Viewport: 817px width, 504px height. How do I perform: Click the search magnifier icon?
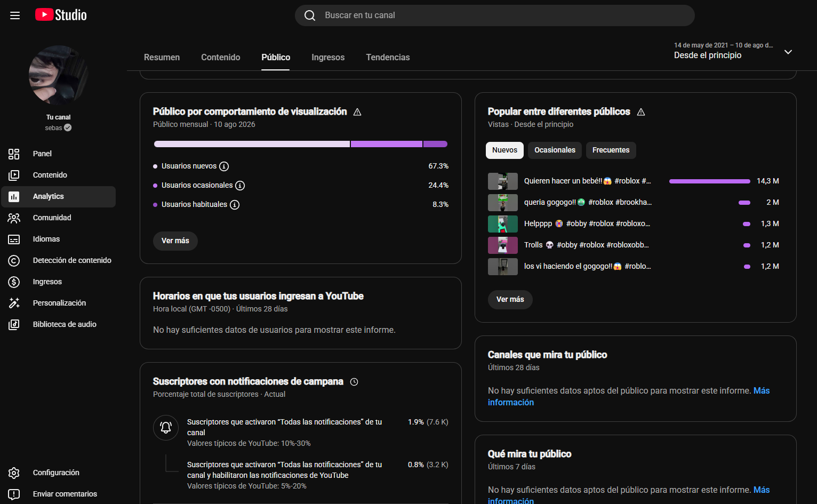[x=310, y=15]
